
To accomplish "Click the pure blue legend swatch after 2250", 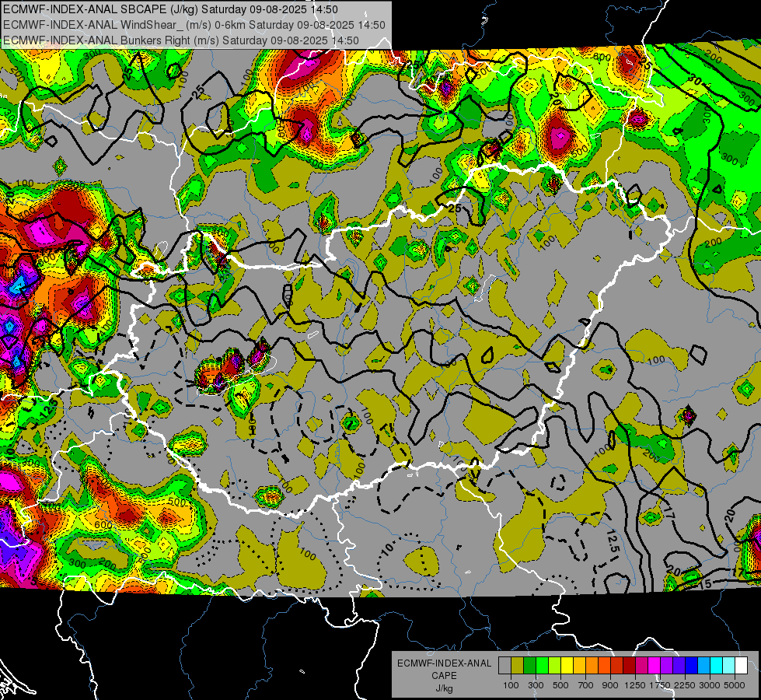I will tap(692, 666).
